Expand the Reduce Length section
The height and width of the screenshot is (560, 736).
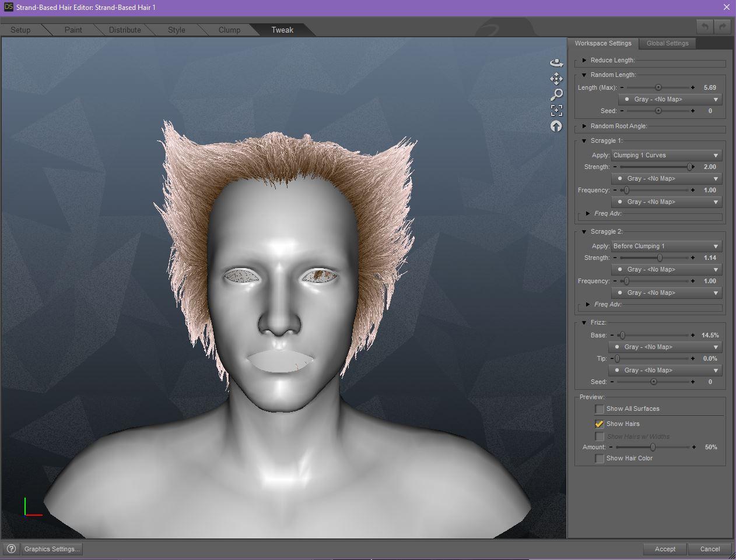[x=584, y=60]
